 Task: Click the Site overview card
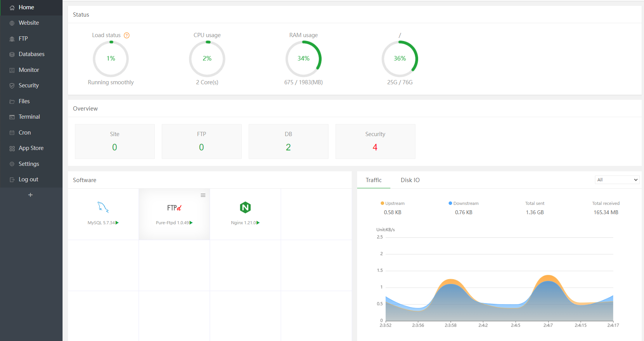click(115, 142)
